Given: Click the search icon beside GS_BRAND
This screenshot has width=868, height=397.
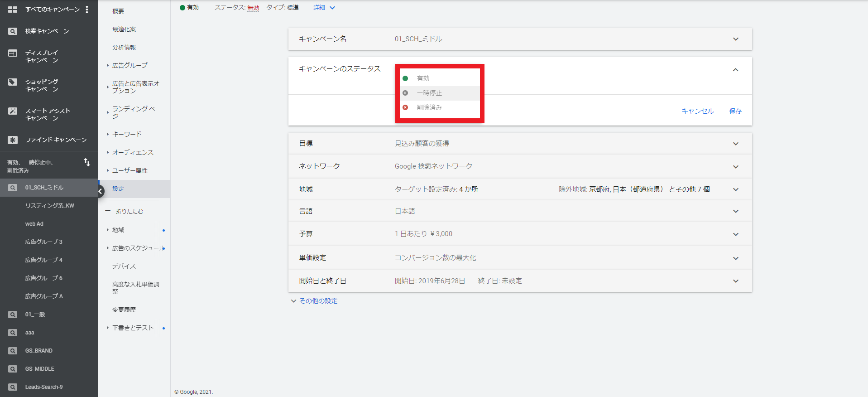Looking at the screenshot, I should [13, 351].
